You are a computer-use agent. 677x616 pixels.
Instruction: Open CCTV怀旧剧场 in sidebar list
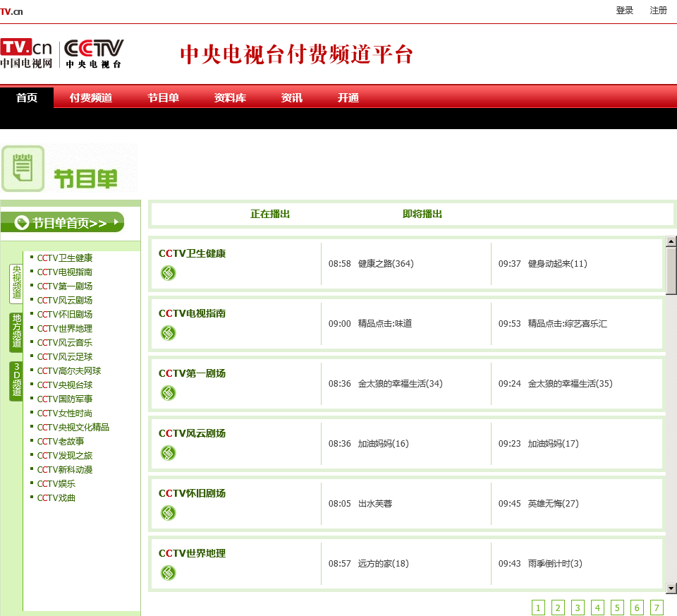point(65,315)
